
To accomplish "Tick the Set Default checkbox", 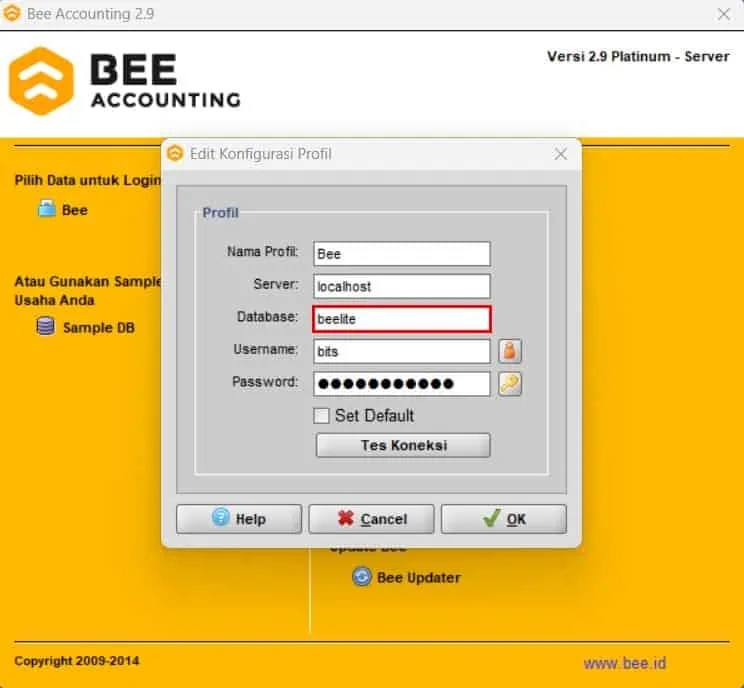I will click(321, 416).
